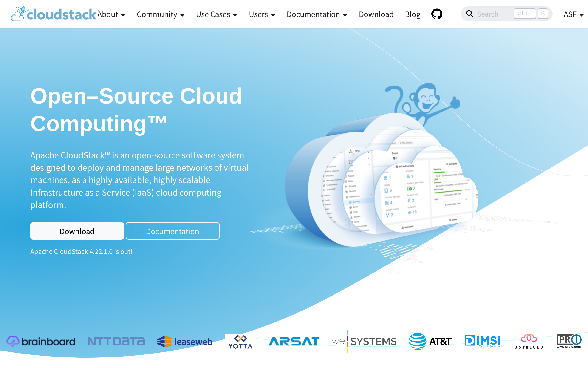
Task: Click the outlined Documentation hero button
Action: click(x=172, y=231)
